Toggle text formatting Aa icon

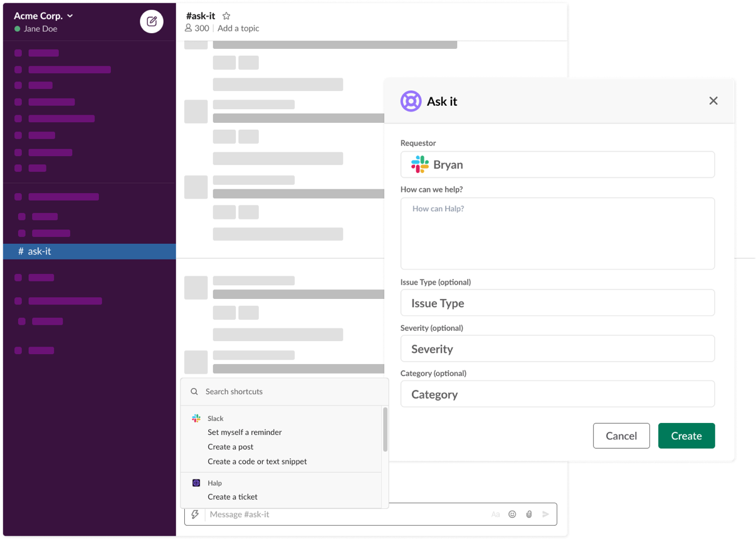click(x=495, y=515)
